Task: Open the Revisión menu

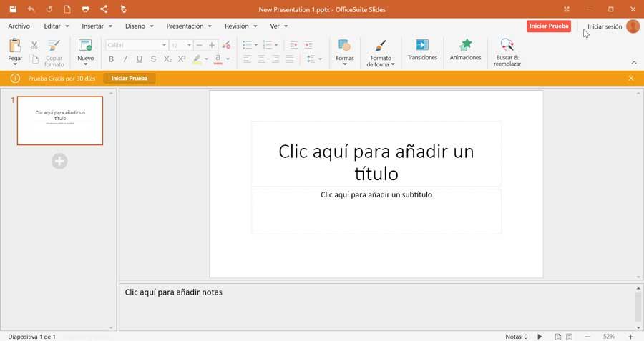Action: click(240, 26)
